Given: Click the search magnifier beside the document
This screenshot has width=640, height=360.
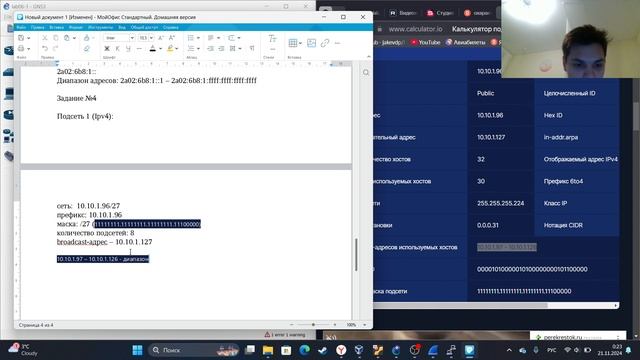Looking at the screenshot, I should pyautogui.click(x=366, y=73).
